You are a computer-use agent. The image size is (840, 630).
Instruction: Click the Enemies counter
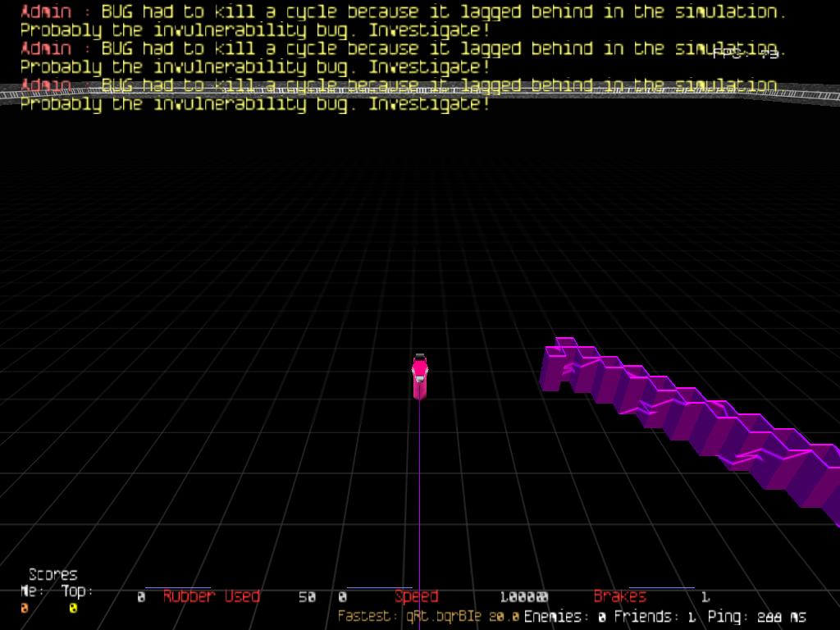click(x=564, y=616)
